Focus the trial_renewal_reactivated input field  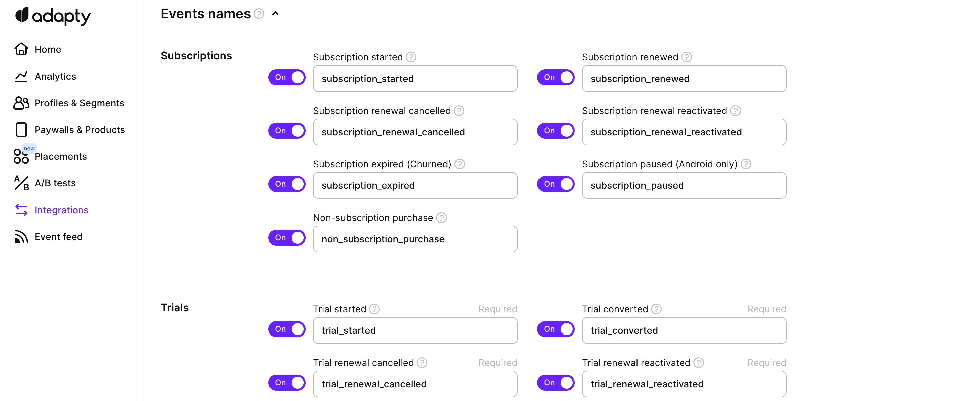coord(684,384)
